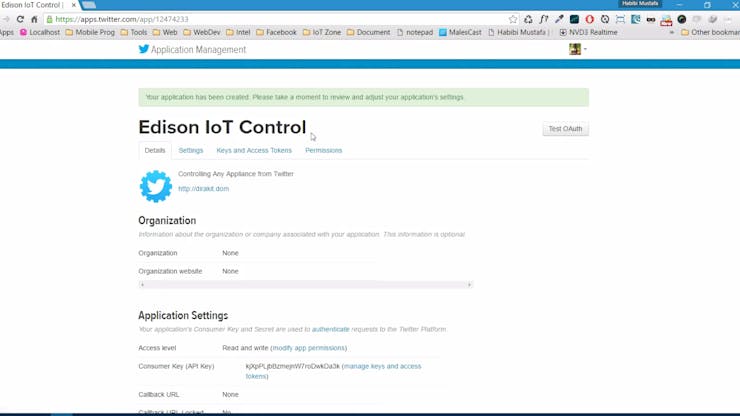Open the Habibi Mustafa bookmark

[520, 33]
